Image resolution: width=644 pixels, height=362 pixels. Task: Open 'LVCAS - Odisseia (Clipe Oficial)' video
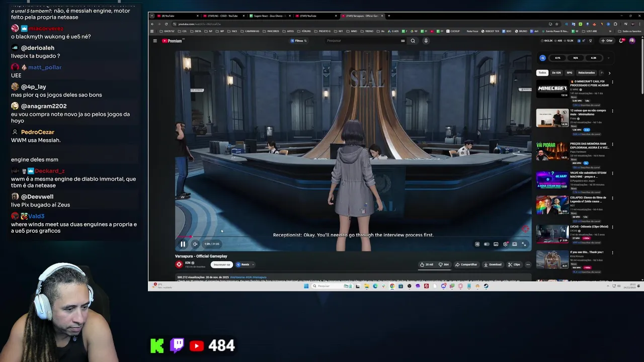pos(552,234)
